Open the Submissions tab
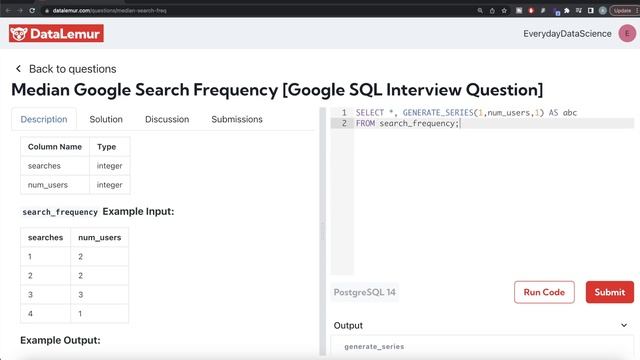The width and height of the screenshot is (640, 360). pos(237,119)
